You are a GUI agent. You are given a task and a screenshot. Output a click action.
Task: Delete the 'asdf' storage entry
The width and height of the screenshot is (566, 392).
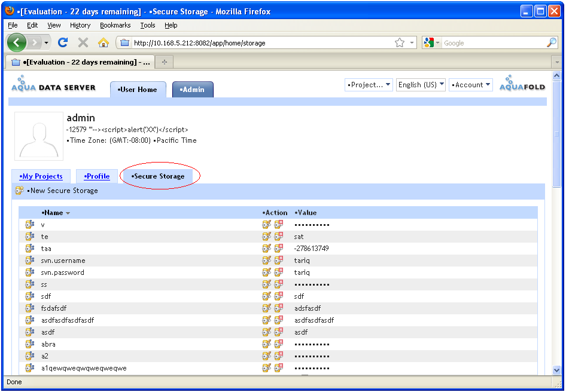[278, 332]
